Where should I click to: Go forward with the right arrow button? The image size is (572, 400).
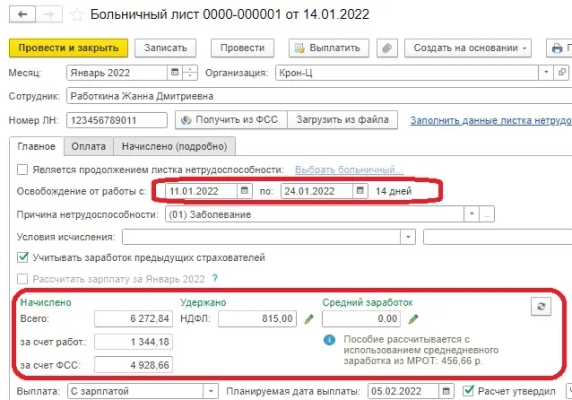pyautogui.click(x=49, y=15)
